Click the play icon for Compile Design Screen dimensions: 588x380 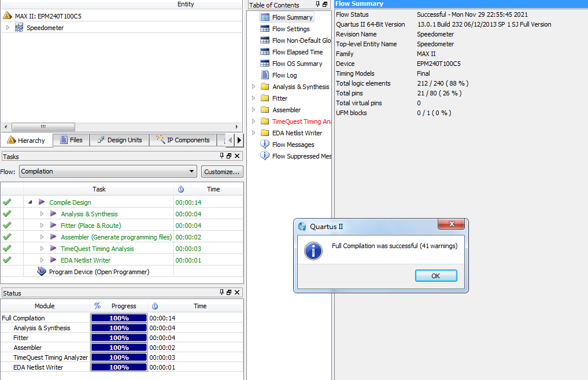point(42,202)
